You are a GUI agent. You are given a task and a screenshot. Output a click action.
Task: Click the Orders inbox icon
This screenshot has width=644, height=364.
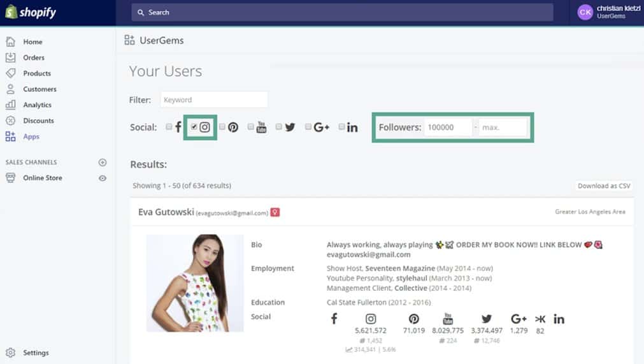click(x=11, y=57)
